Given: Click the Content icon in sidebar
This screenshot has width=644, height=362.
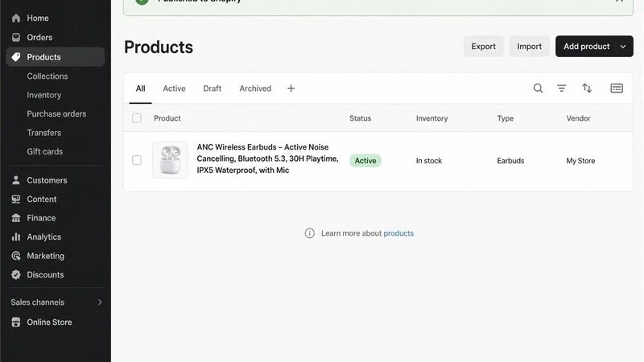Looking at the screenshot, I should pos(16,199).
